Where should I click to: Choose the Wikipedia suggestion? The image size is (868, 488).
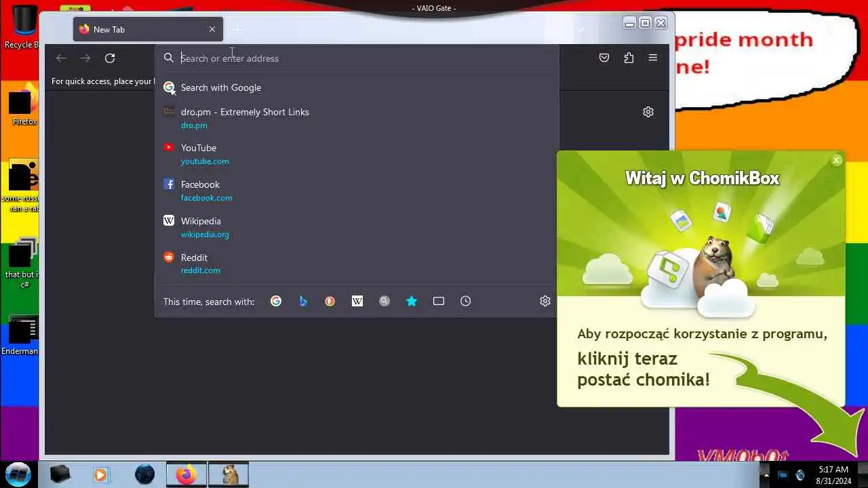(x=357, y=228)
